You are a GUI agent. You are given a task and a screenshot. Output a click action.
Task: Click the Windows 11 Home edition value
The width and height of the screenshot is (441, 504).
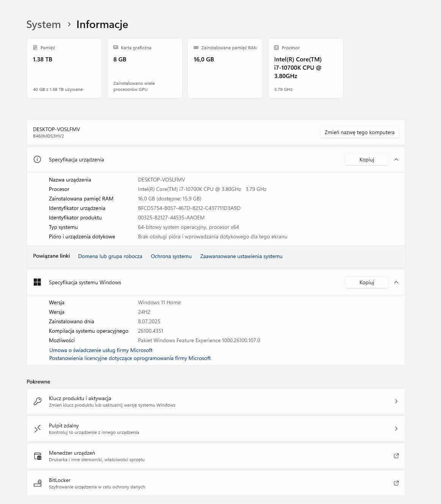[x=159, y=302]
